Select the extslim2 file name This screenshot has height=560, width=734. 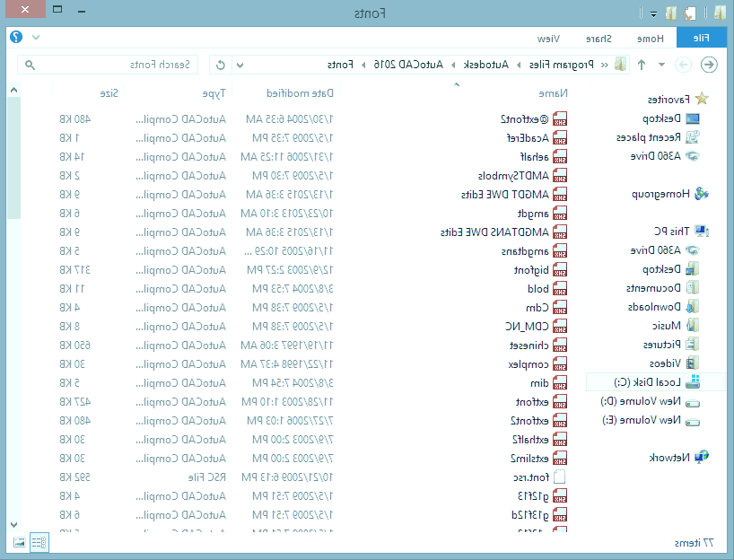pyautogui.click(x=529, y=459)
